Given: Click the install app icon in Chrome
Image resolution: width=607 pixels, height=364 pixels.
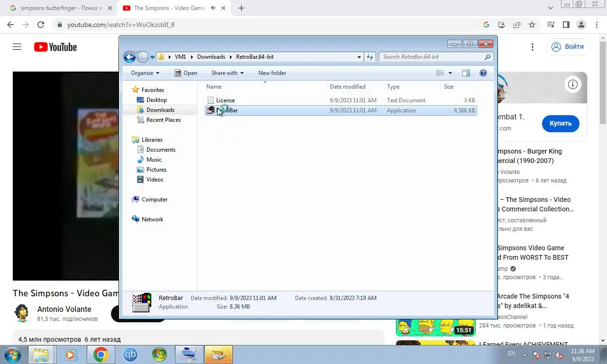Looking at the screenshot, I should pyautogui.click(x=501, y=25).
